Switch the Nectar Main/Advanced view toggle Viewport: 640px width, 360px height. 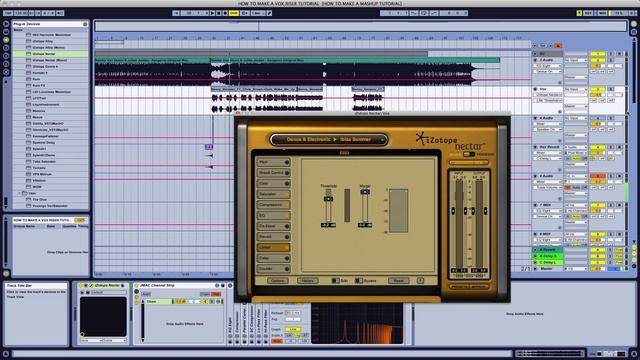[469, 154]
